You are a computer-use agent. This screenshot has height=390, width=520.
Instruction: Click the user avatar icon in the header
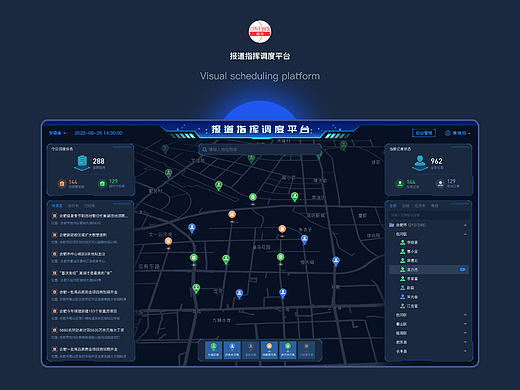point(448,133)
